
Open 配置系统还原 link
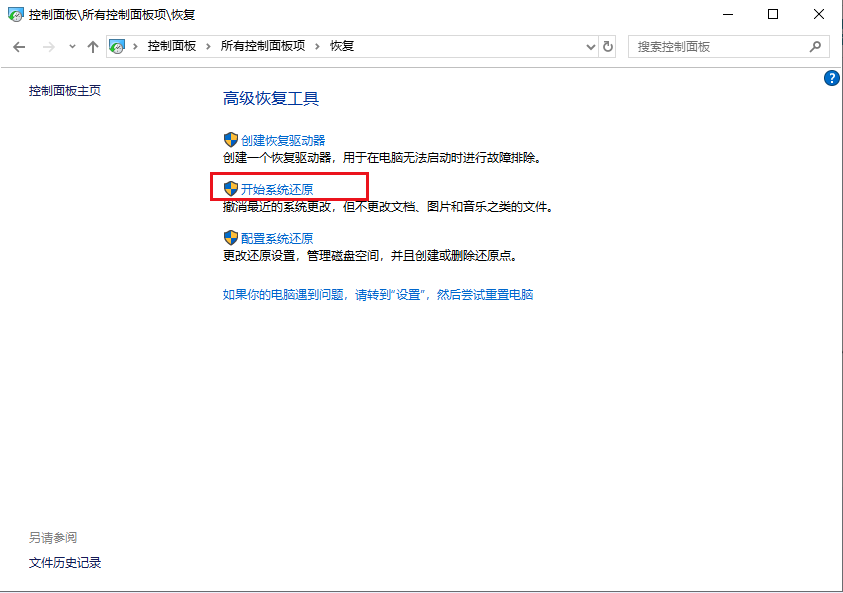coord(277,238)
